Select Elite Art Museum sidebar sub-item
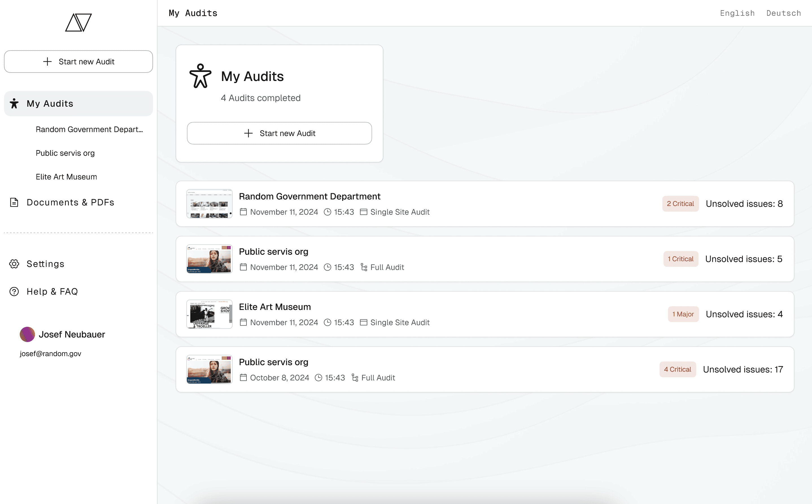The width and height of the screenshot is (812, 504). click(x=66, y=177)
